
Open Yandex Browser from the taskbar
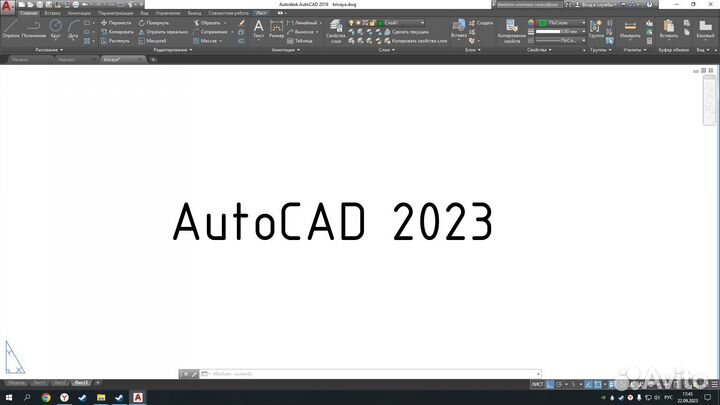[64, 397]
